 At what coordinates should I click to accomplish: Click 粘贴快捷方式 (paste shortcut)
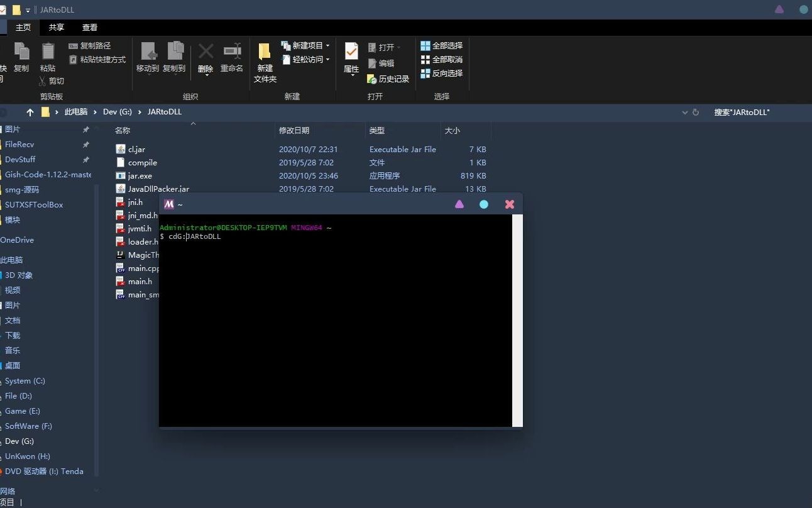click(97, 60)
